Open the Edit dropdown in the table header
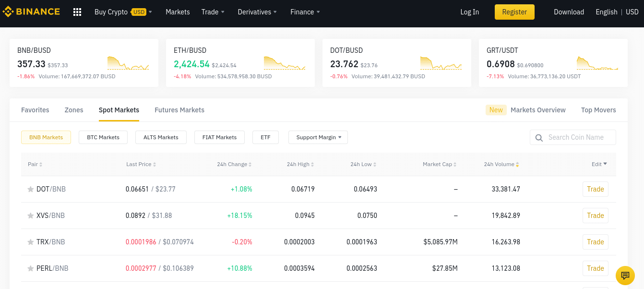Screen dimensions: 644x289 pos(599,164)
